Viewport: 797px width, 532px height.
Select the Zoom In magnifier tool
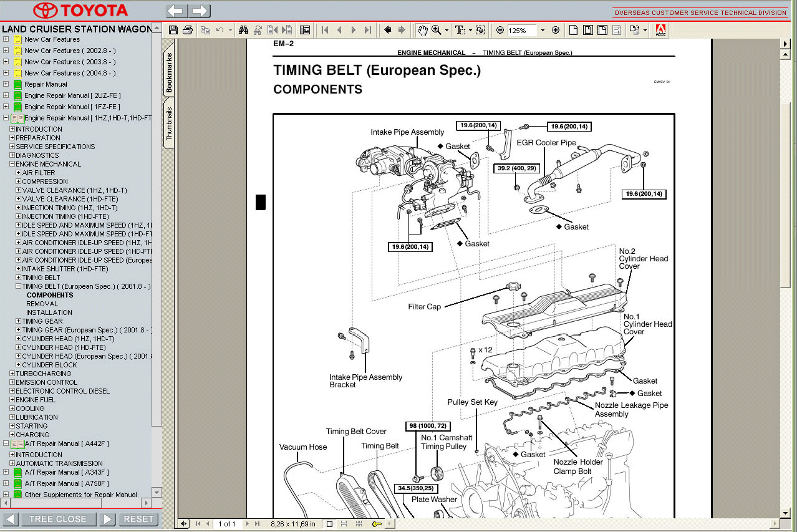(x=437, y=30)
